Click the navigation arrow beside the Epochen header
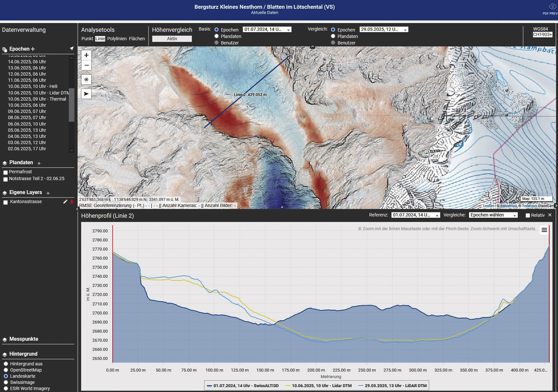Screen dimensions: 558x392 tap(71, 48)
